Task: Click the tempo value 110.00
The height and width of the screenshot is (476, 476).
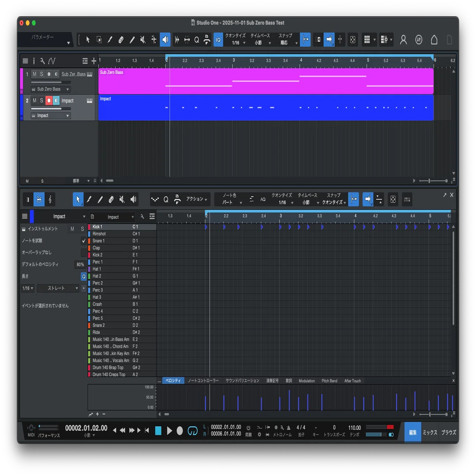Action: 354,428
